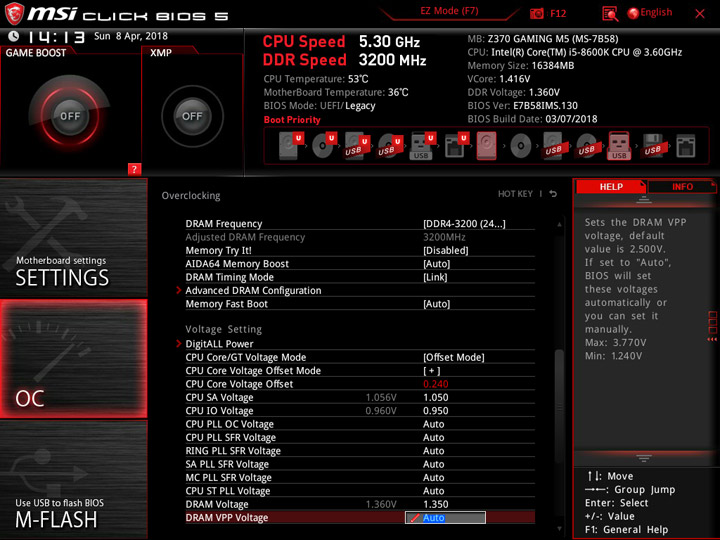Open CPU Core Voltage Offset Mode [+] option
Viewport: 720px width, 540px height.
(x=432, y=371)
